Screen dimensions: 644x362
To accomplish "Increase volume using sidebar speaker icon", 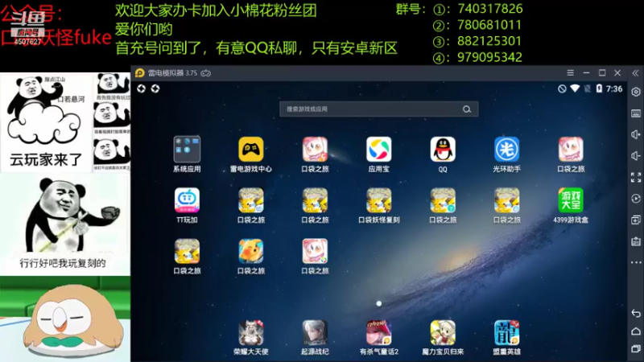I will pos(636,134).
